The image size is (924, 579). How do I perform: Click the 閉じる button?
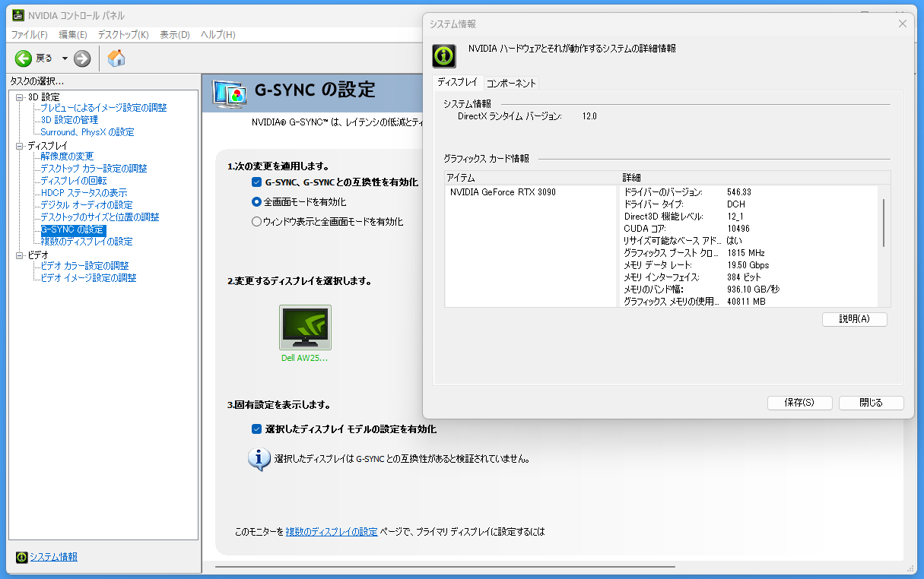872,403
